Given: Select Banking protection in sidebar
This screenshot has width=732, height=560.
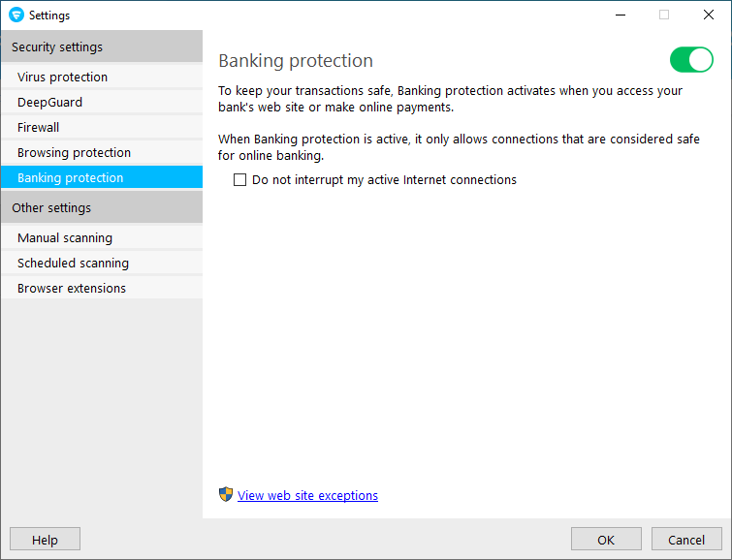Looking at the screenshot, I should 70,178.
